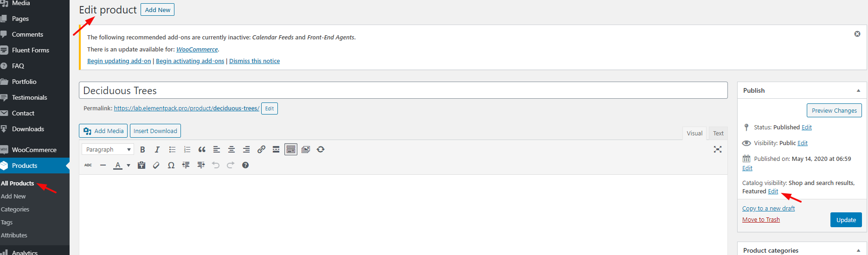Open Categories under Products menu
Screen dimensions: 868x255
(x=15, y=209)
